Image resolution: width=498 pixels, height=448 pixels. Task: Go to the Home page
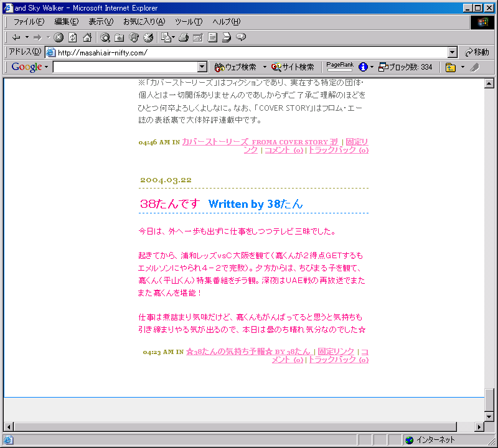point(87,37)
